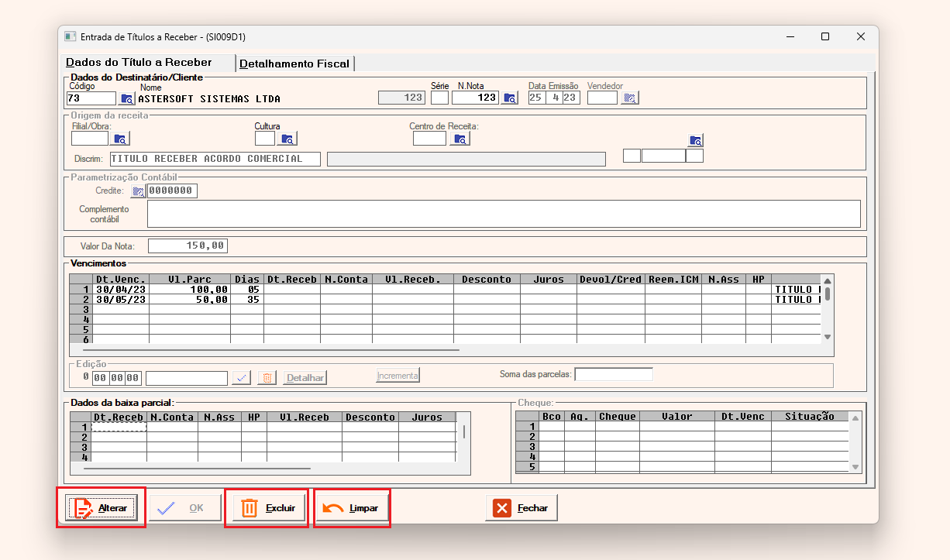The image size is (950, 560).
Task: Click the trash icon in the Edição row
Action: [267, 377]
